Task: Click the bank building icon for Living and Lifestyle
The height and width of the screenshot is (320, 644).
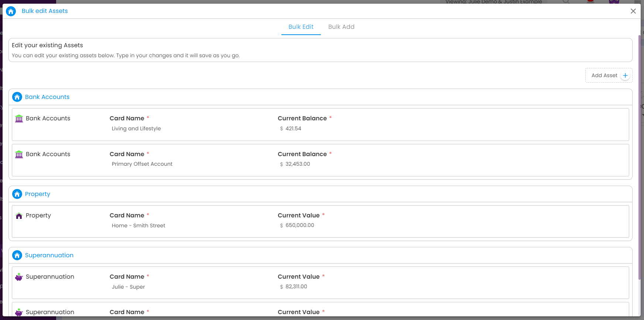Action: click(x=19, y=118)
